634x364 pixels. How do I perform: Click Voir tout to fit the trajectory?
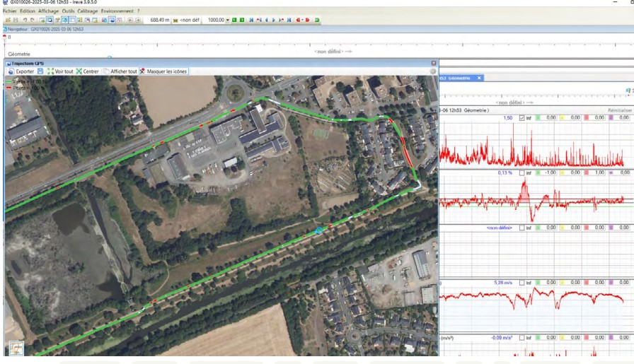click(x=60, y=71)
